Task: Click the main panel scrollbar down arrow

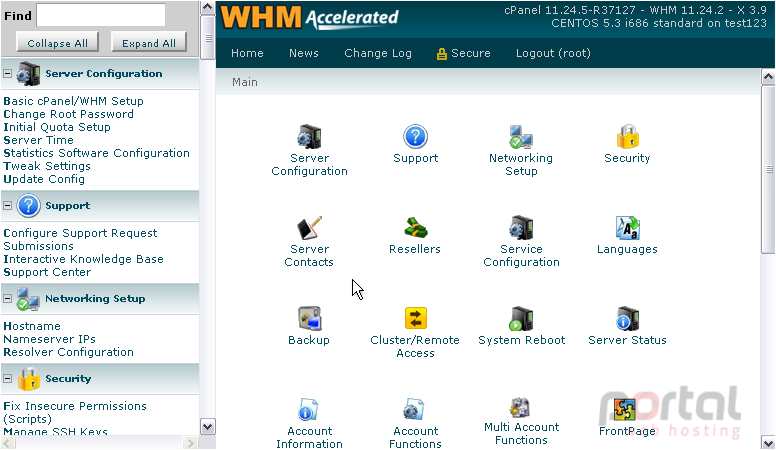Action: 768,442
